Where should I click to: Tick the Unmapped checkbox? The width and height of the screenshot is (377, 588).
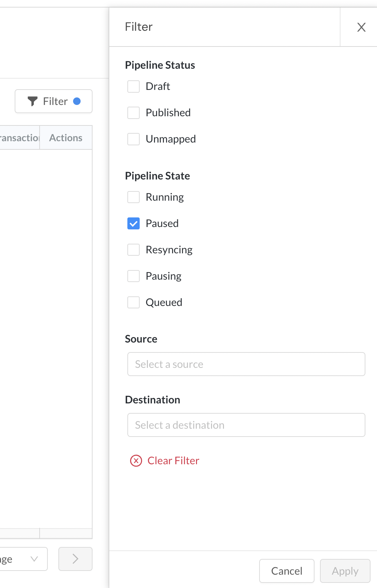(x=134, y=139)
